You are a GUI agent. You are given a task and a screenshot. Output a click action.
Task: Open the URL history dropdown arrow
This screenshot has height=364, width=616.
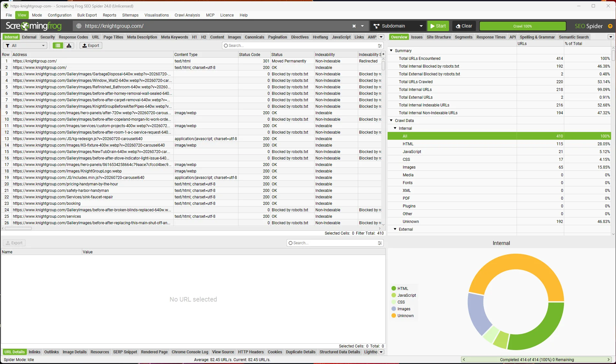[x=362, y=26]
